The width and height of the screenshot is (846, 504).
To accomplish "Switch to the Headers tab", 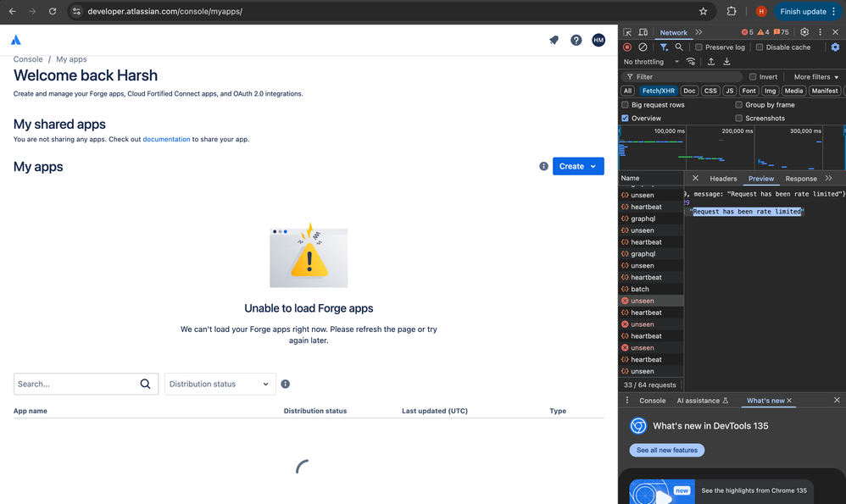I will click(723, 179).
